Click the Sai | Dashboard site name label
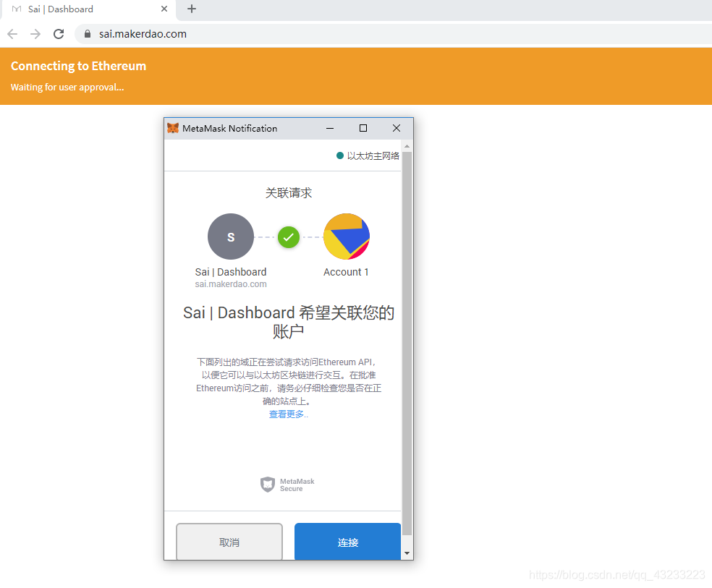Viewport: 712px width, 588px height. 231,272
